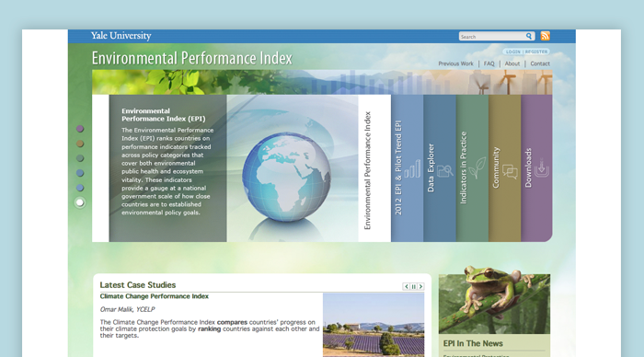Click inside the Search input field

tap(492, 37)
